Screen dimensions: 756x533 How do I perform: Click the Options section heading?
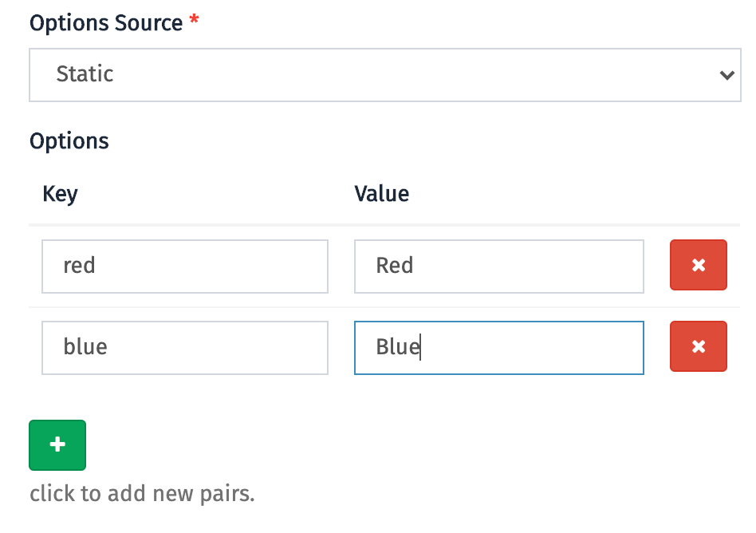(x=69, y=141)
